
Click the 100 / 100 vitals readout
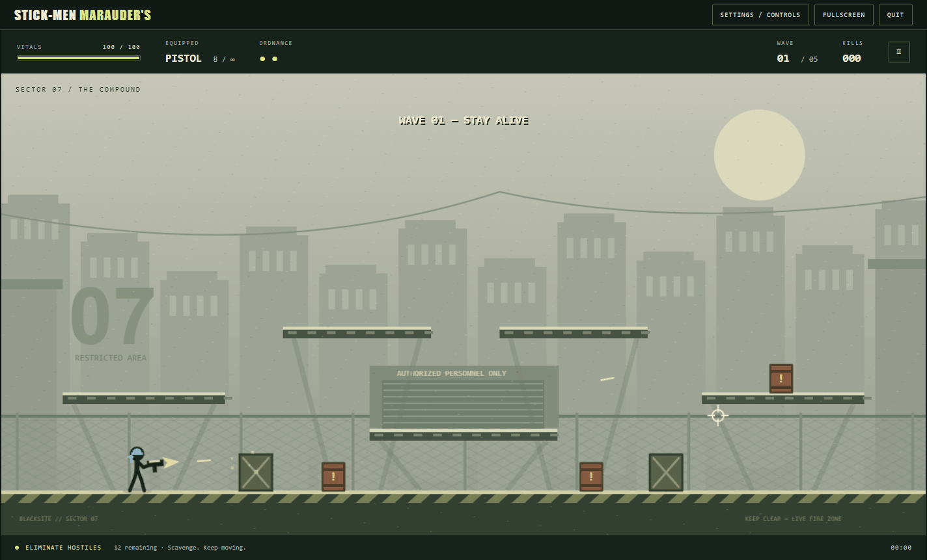(121, 47)
